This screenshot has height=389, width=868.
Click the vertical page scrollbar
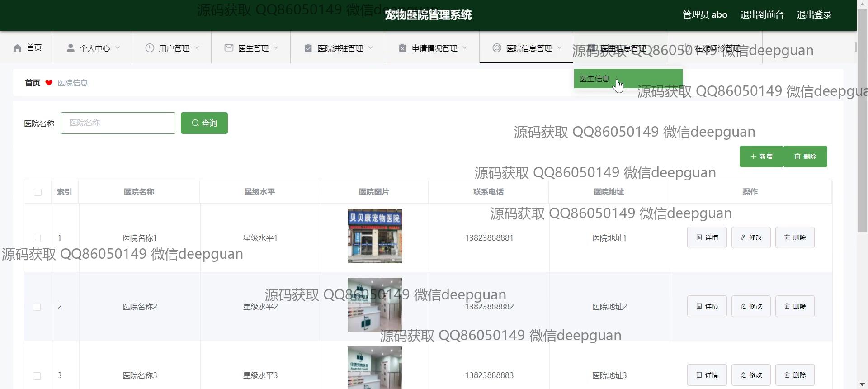[862, 136]
